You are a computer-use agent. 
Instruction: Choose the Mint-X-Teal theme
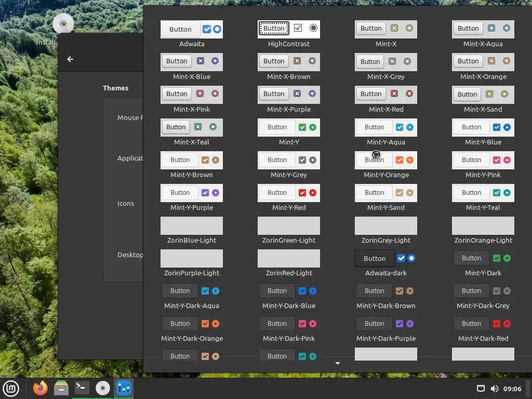tap(192, 132)
